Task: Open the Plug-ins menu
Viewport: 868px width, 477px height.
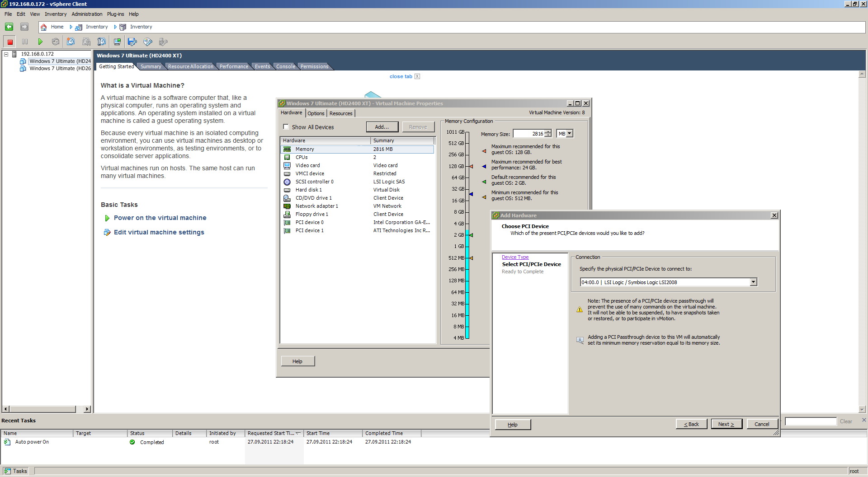Action: tap(115, 14)
